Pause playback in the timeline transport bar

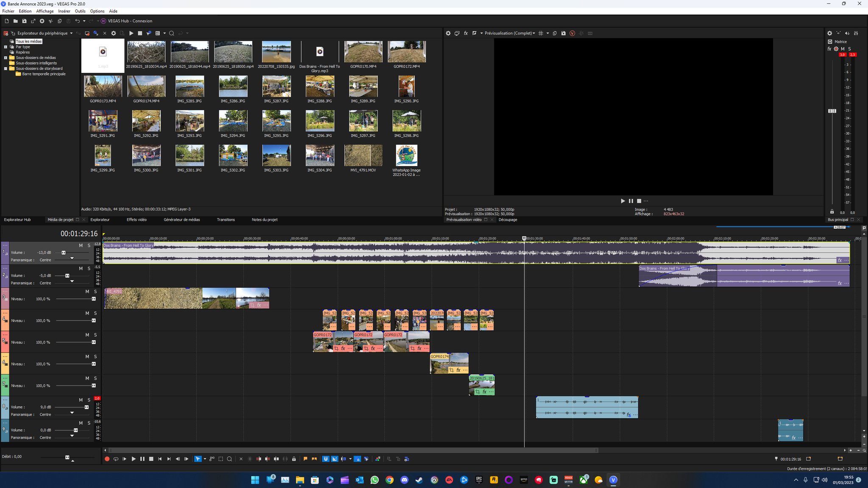click(x=142, y=459)
